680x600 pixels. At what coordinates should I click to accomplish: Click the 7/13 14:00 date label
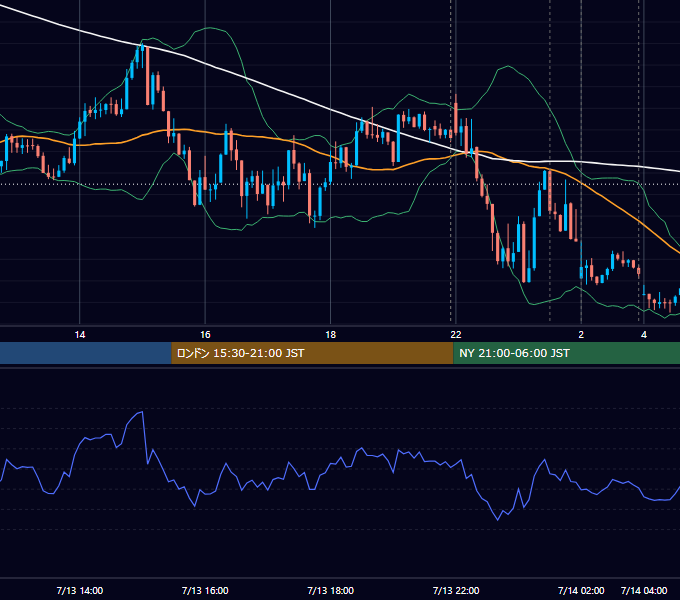80,590
